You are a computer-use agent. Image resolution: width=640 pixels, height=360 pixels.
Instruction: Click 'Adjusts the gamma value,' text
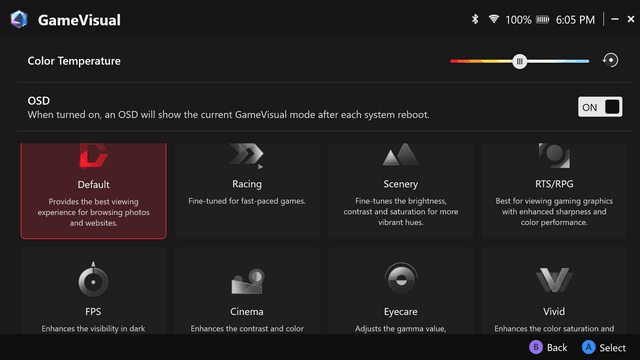(x=400, y=329)
